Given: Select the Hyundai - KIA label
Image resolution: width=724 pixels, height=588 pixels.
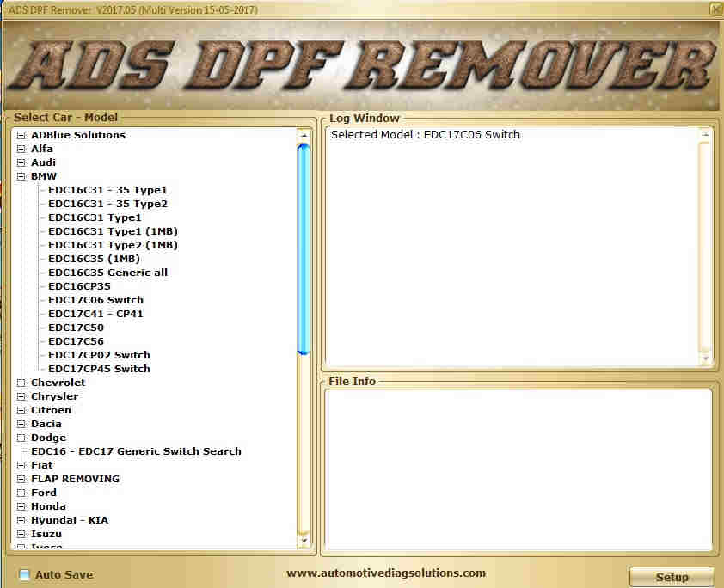Looking at the screenshot, I should click(70, 520).
